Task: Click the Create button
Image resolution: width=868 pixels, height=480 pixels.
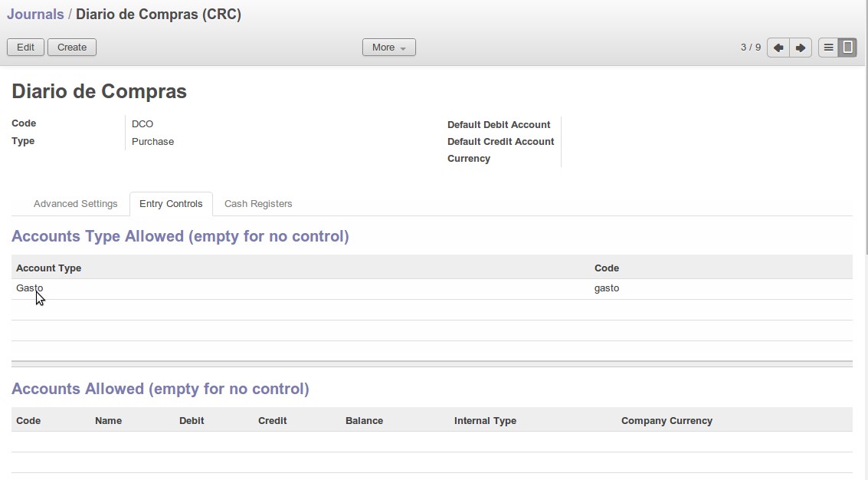Action: 72,48
